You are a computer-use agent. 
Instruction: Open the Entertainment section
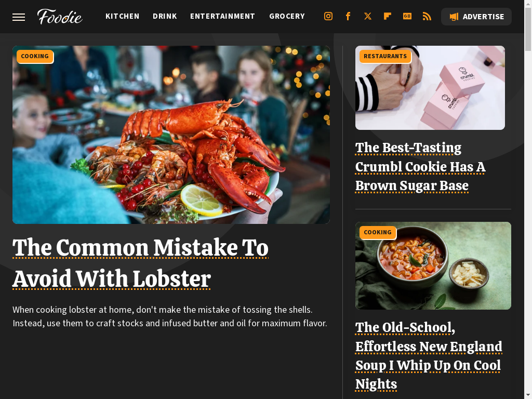tap(222, 16)
